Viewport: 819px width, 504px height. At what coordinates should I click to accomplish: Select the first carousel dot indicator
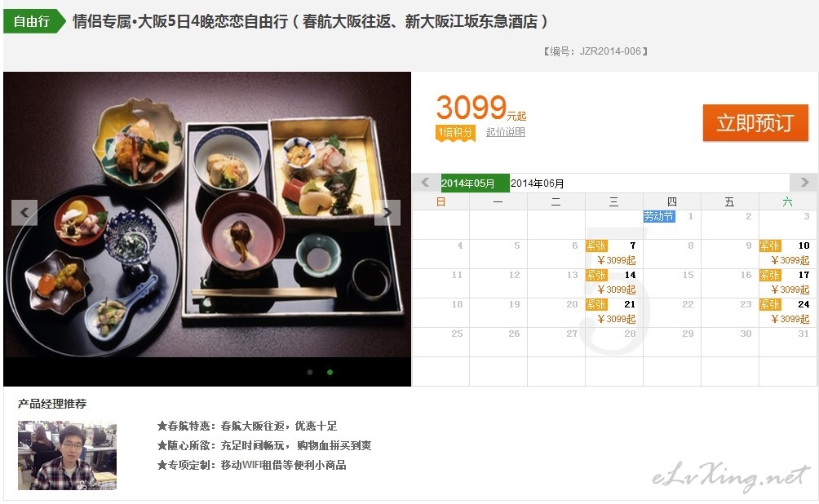pyautogui.click(x=310, y=373)
